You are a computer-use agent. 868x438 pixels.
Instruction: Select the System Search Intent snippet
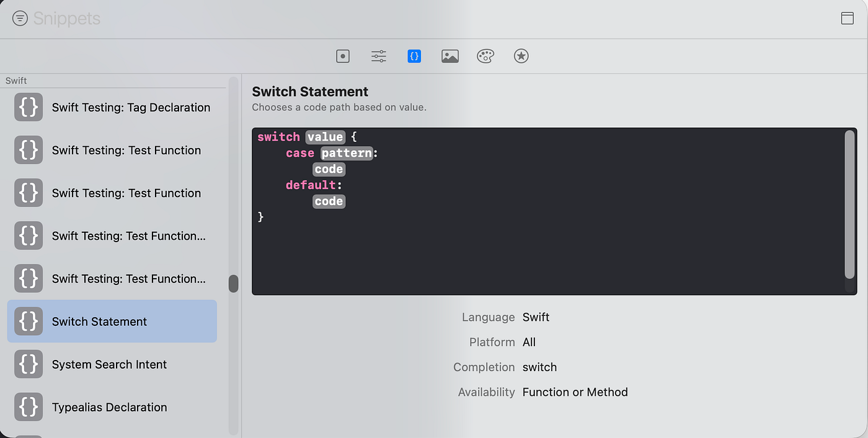tap(112, 364)
